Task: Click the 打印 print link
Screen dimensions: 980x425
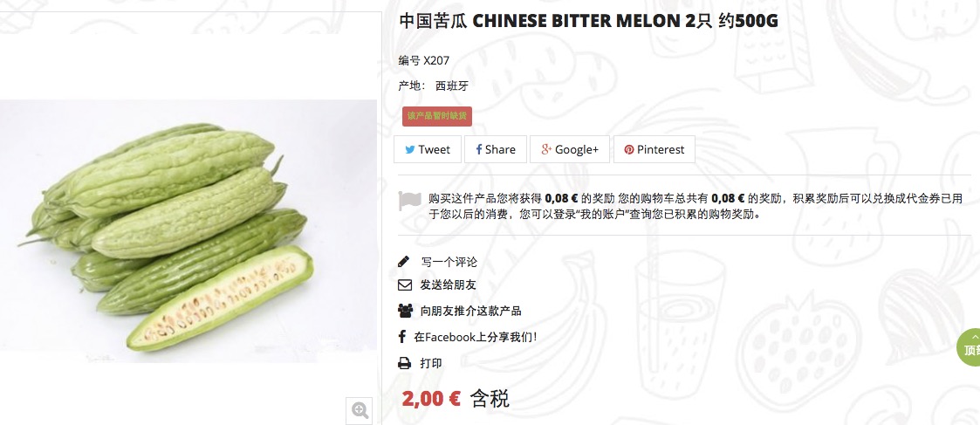Action: coord(430,363)
